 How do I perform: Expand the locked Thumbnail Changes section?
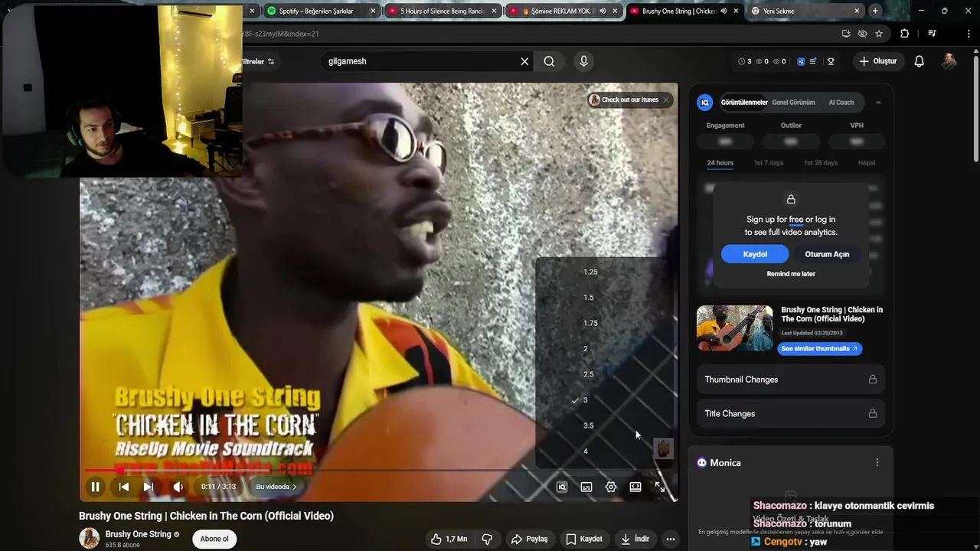coord(791,380)
